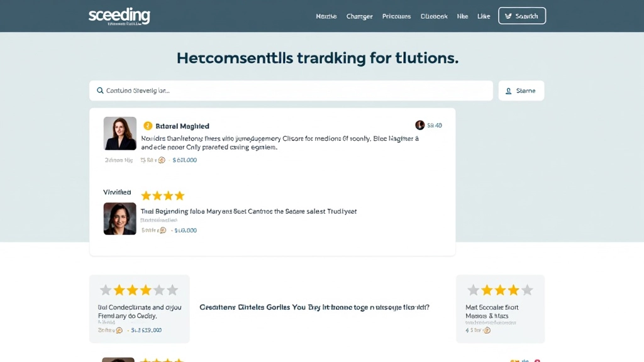
Task: Open the second listing's profile photo
Action: coord(120,219)
